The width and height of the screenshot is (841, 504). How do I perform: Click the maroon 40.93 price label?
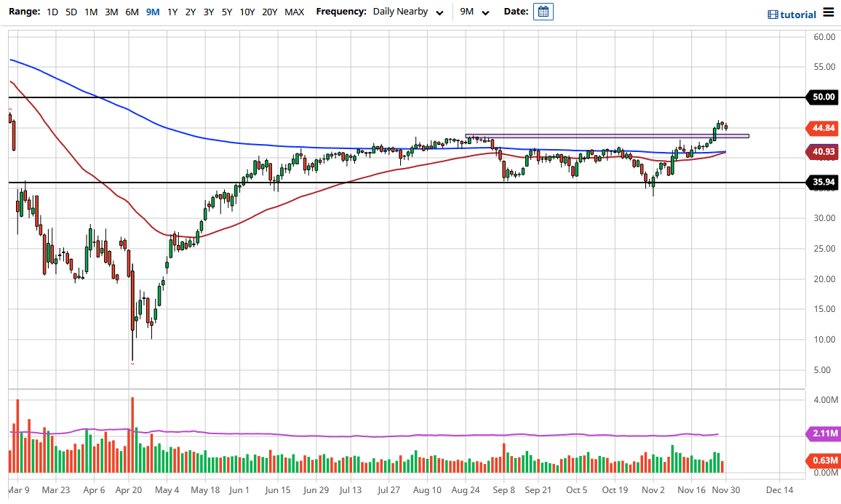[824, 152]
